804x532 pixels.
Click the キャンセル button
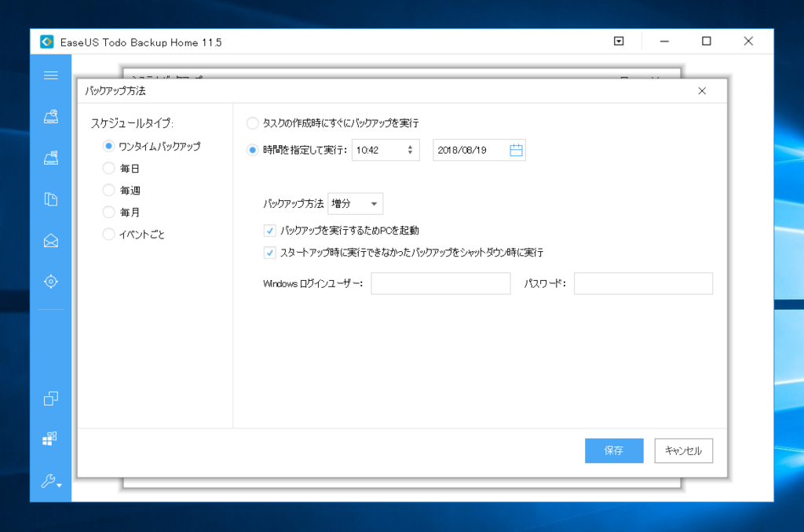(x=684, y=450)
